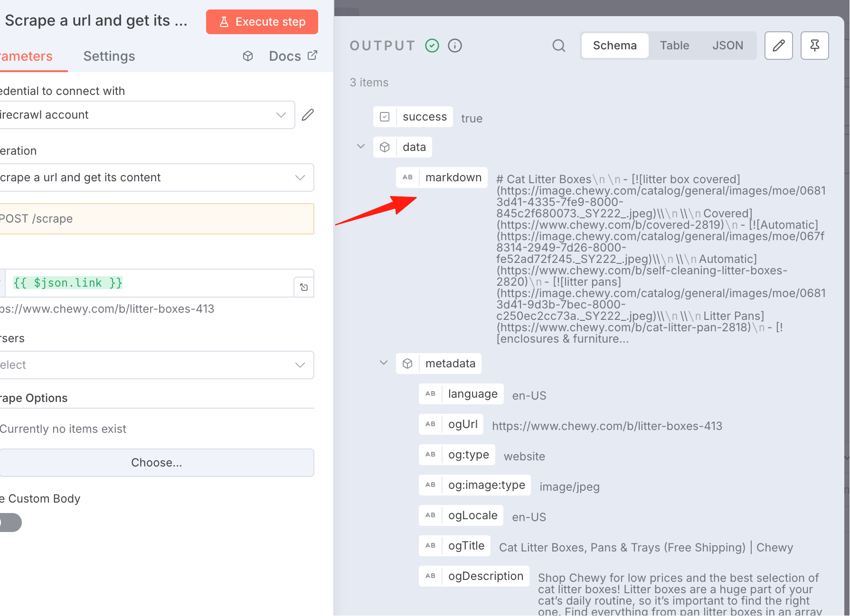850x616 pixels.
Task: Click the pencil edit output icon
Action: click(x=779, y=46)
